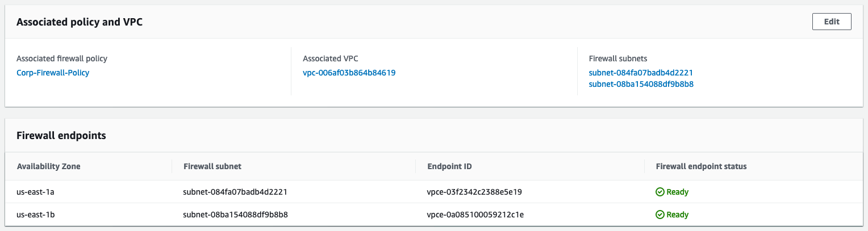Open the associated VPC vpc-006af03b864b84619 link

tap(349, 73)
